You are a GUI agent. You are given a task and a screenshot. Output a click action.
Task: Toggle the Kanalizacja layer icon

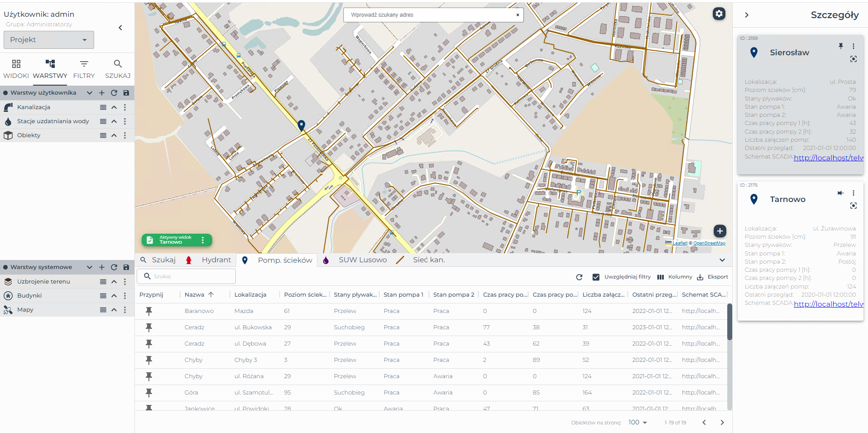[x=8, y=107]
